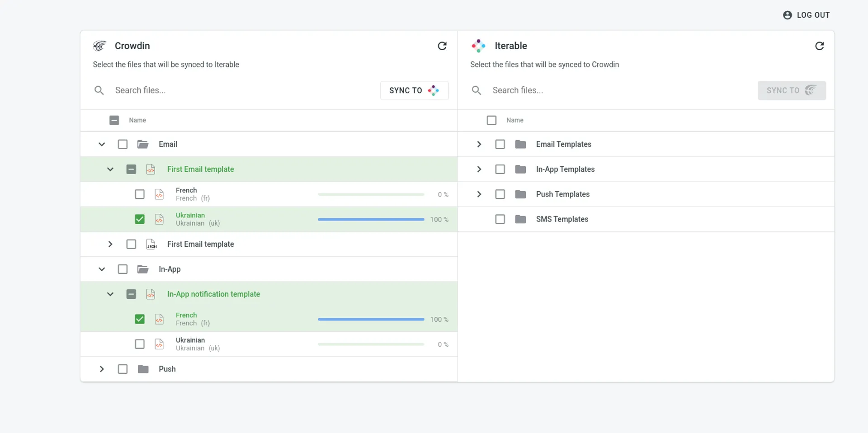Click Sync To Iterable button
Viewport: 868px width, 433px height.
tap(414, 90)
